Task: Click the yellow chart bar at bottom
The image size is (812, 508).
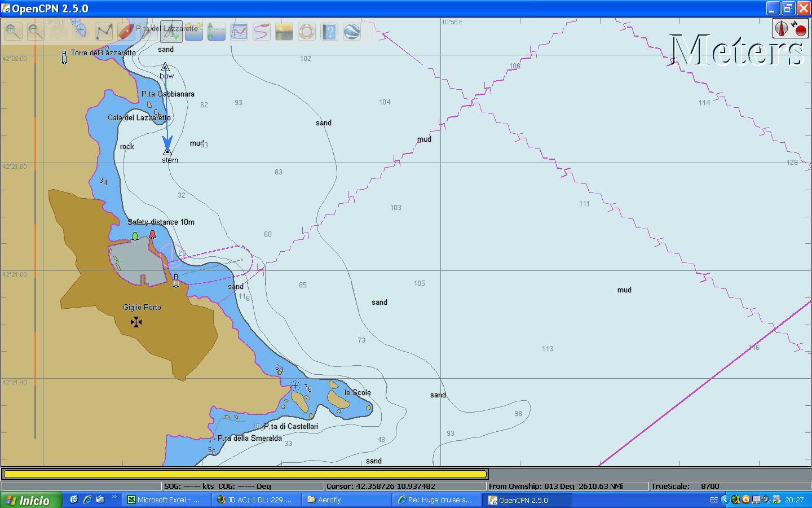Action: click(x=245, y=474)
